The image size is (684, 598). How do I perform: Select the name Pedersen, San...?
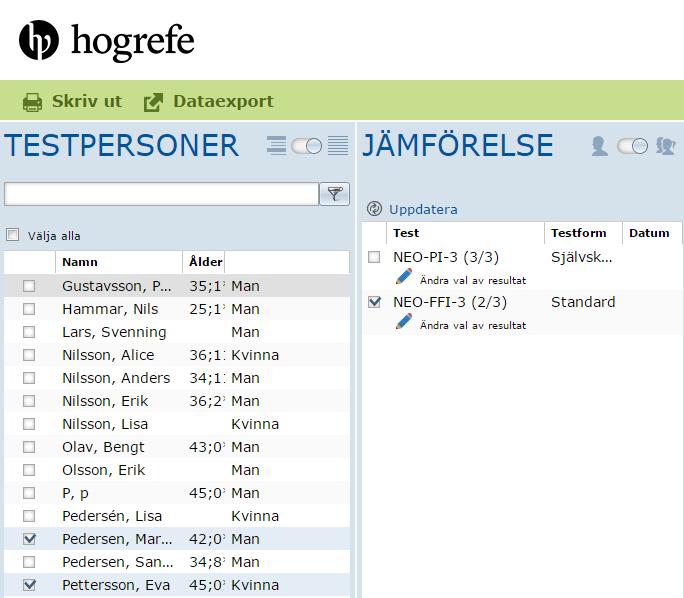(x=118, y=562)
